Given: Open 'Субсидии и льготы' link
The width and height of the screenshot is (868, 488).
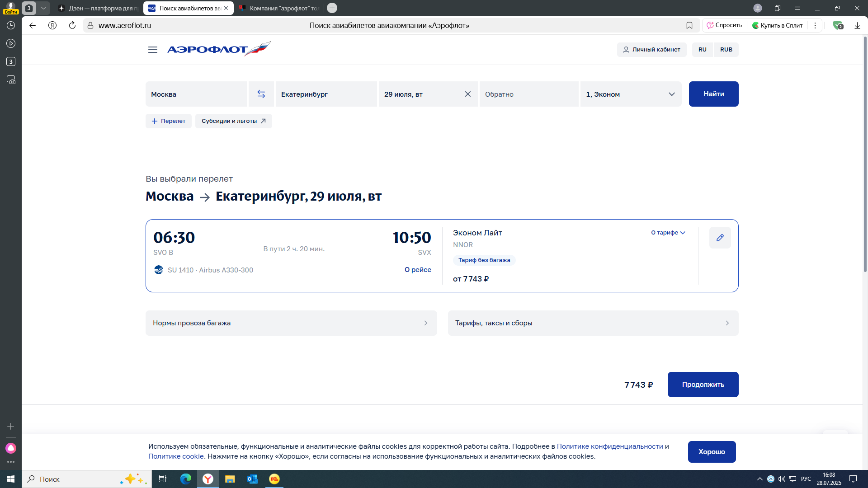Looking at the screenshot, I should tap(234, 121).
